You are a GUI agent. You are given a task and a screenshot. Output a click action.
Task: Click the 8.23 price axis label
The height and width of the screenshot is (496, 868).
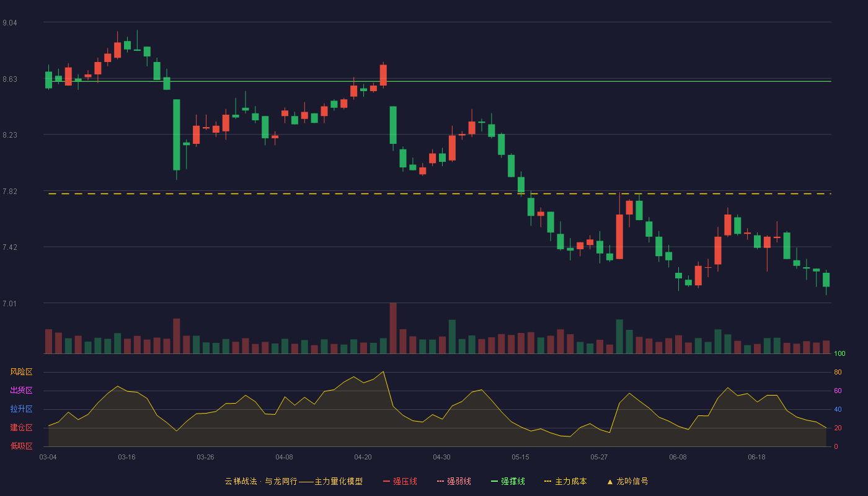pos(10,135)
